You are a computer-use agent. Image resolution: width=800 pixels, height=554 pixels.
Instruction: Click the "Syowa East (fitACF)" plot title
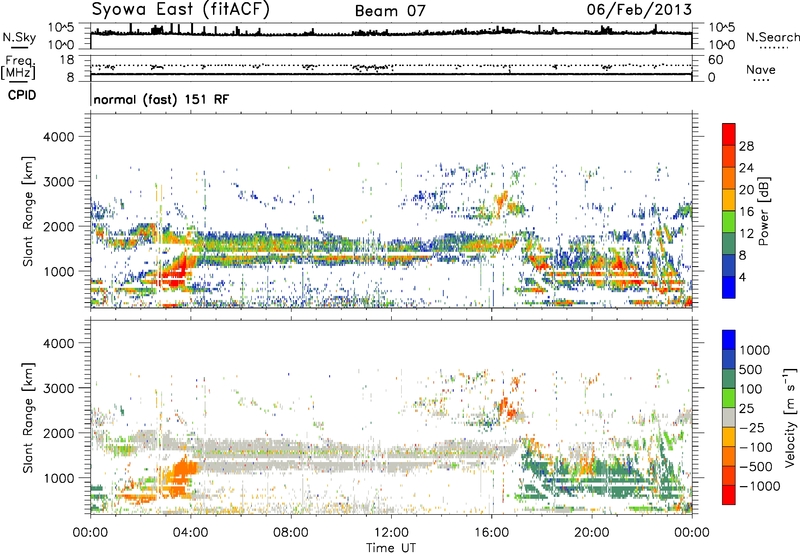coord(181,9)
